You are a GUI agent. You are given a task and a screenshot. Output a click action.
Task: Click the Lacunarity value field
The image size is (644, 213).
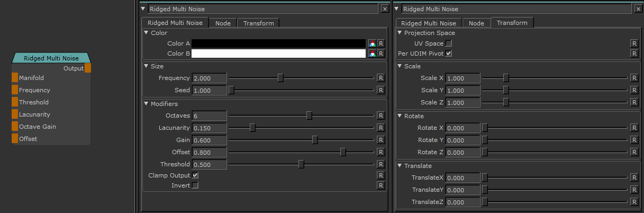point(209,128)
